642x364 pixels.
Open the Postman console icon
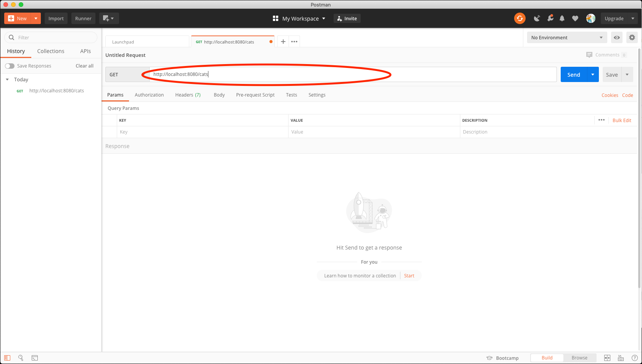click(x=35, y=358)
